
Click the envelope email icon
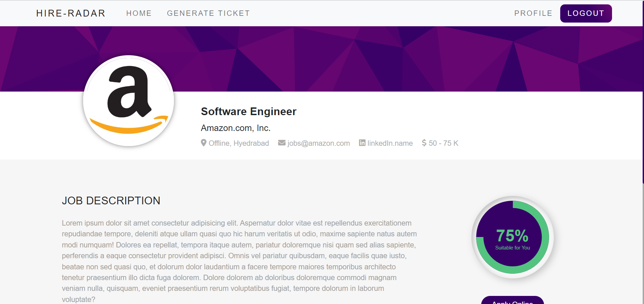[x=282, y=143]
